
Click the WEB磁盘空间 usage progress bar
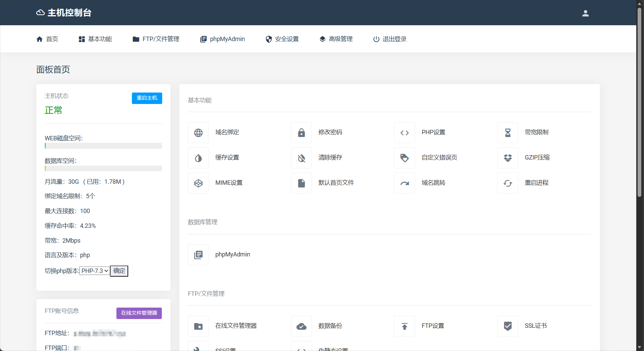103,146
